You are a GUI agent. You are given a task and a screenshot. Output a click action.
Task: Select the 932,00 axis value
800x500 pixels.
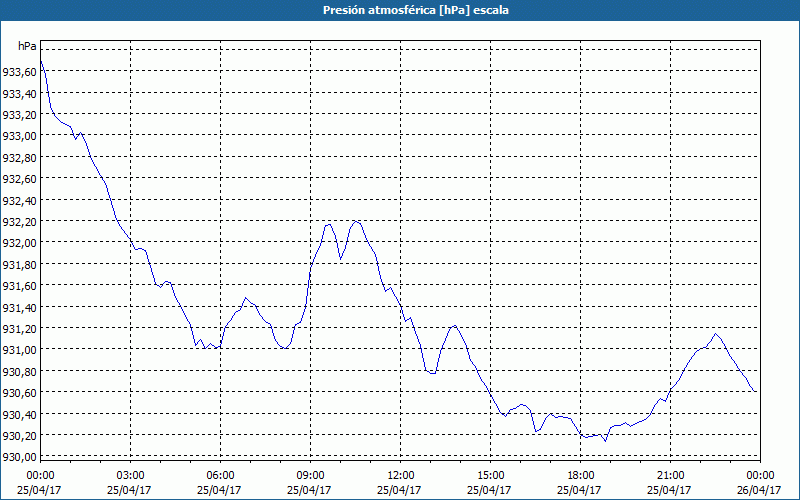tap(19, 243)
